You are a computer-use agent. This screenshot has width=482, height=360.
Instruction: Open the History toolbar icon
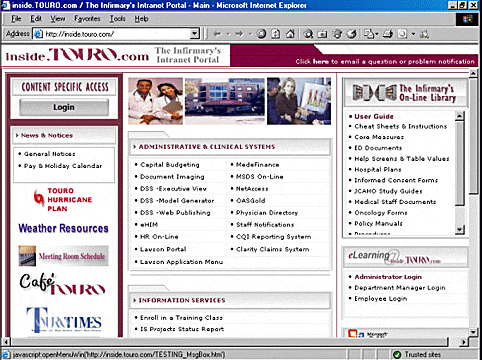click(352, 34)
